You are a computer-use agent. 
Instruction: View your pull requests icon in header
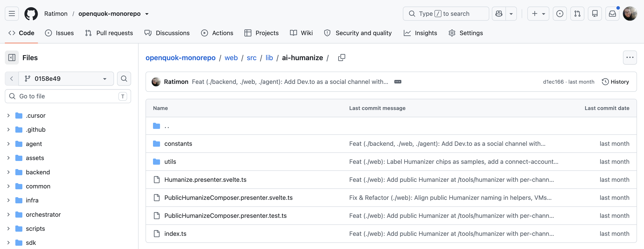pos(577,14)
